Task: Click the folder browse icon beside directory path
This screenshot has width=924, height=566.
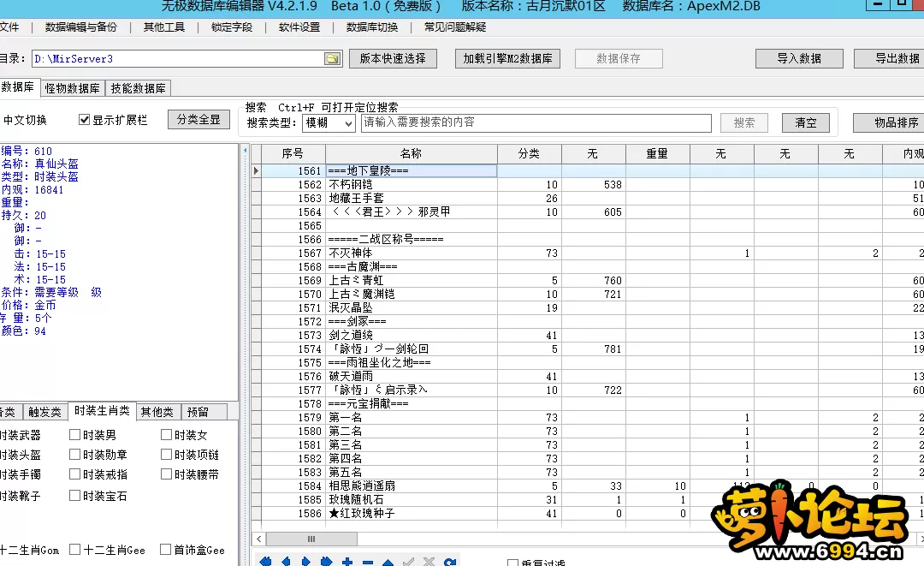Action: (x=332, y=58)
